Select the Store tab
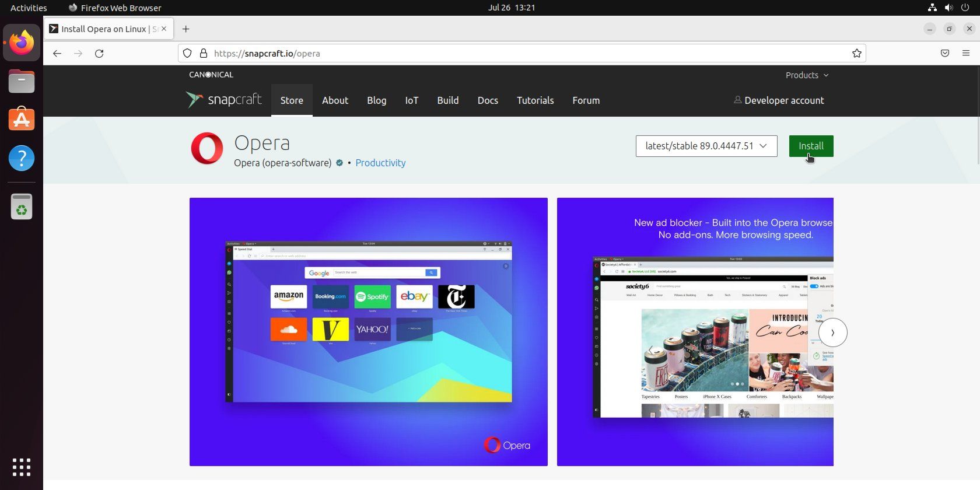This screenshot has width=980, height=490. click(292, 100)
